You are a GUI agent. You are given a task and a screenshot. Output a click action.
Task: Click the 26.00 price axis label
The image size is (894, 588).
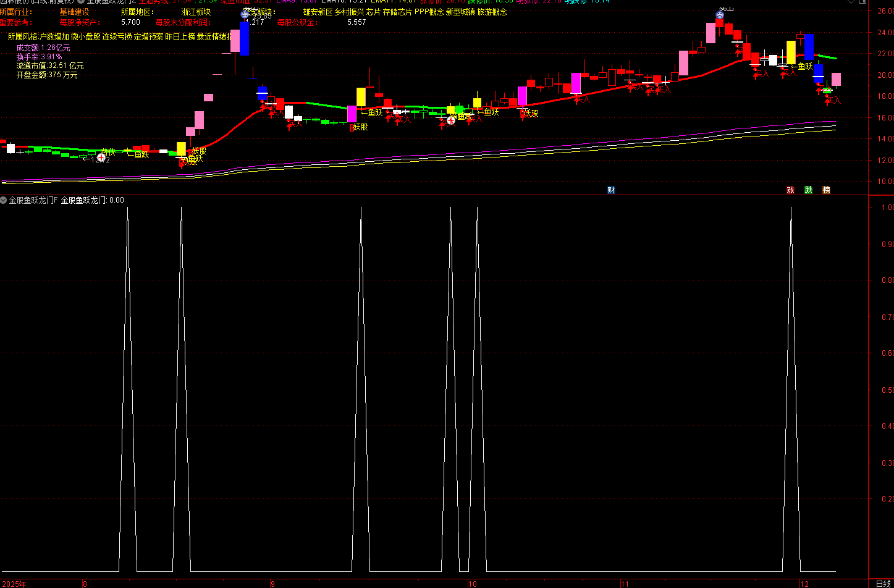click(885, 11)
